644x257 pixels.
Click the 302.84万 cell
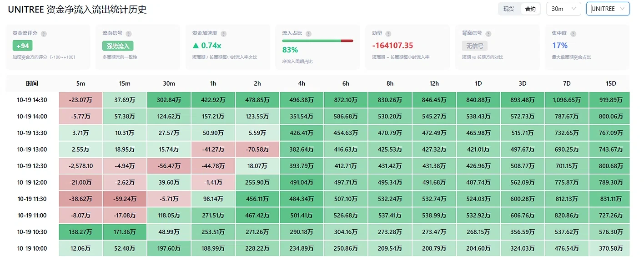point(169,100)
